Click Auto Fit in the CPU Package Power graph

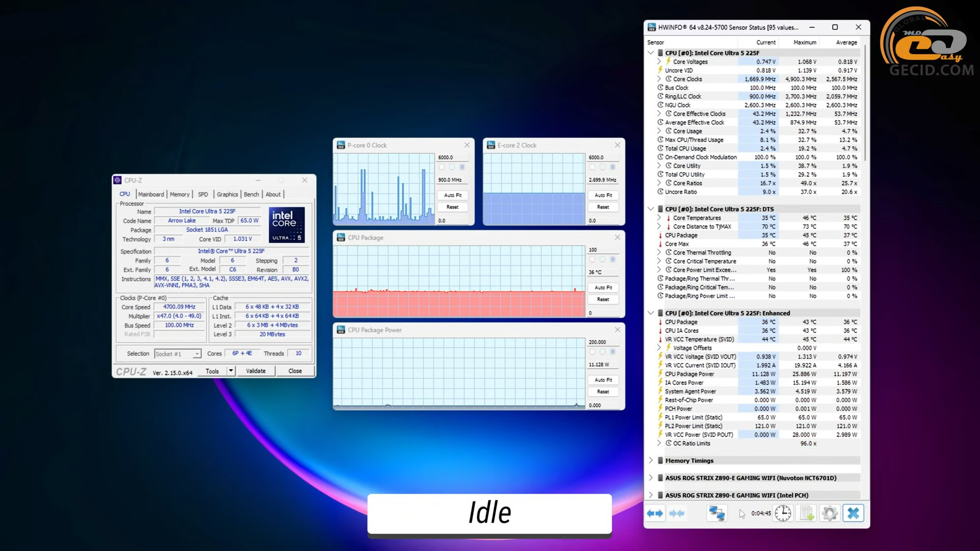pyautogui.click(x=603, y=380)
